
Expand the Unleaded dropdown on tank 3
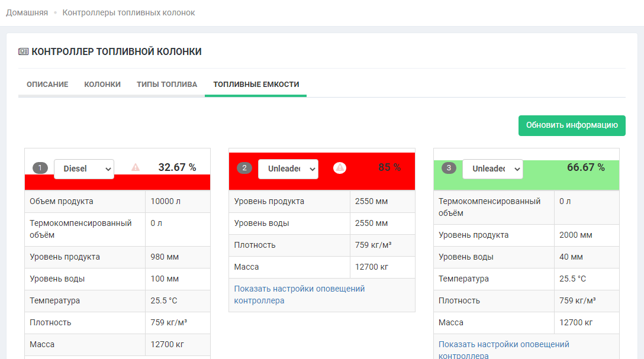[492, 169]
